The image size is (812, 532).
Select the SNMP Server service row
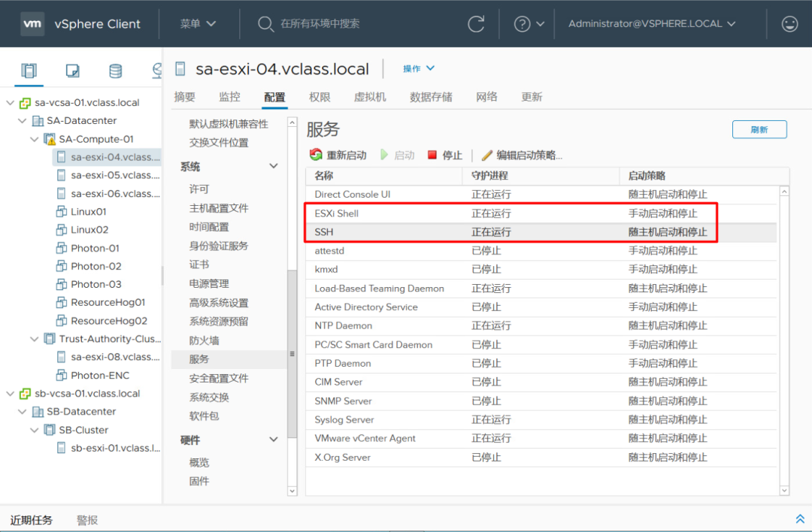click(x=541, y=401)
